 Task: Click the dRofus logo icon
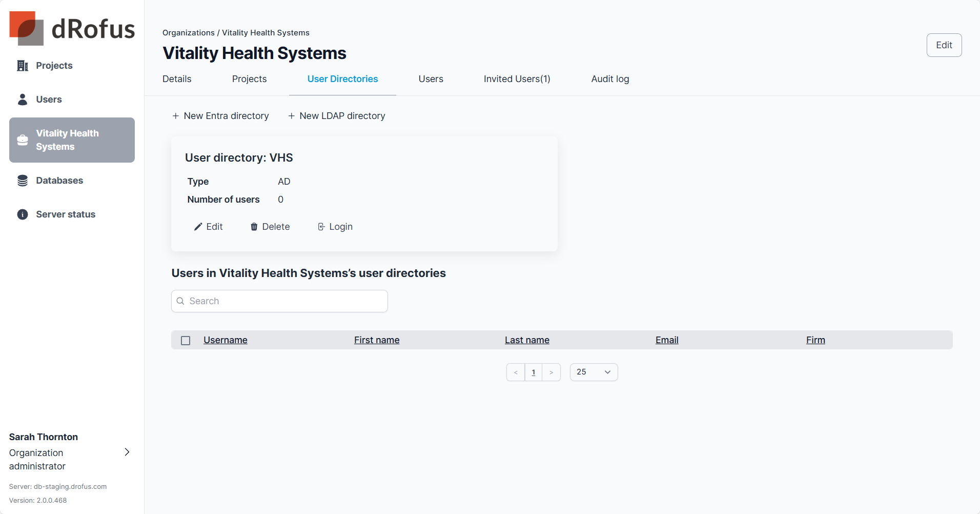(26, 28)
